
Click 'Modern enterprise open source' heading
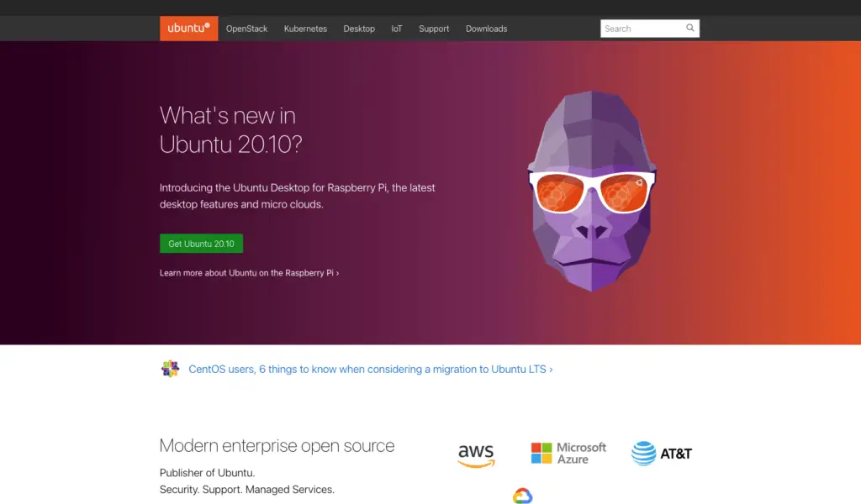pyautogui.click(x=277, y=445)
